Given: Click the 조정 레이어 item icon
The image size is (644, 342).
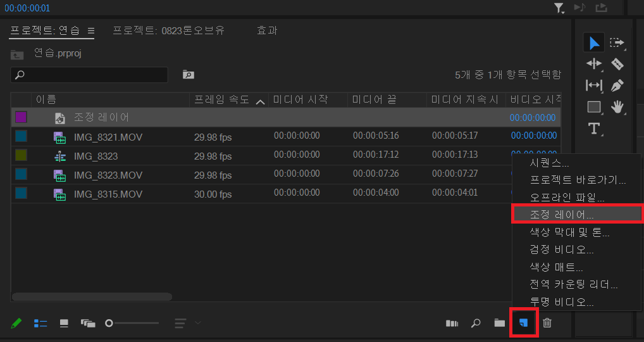Looking at the screenshot, I should pyautogui.click(x=59, y=118).
